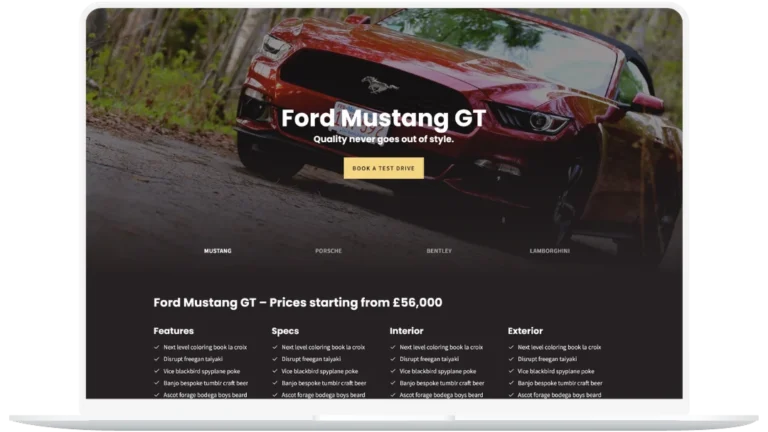Viewport: 768px width, 432px height.
Task: Click 'Banjo bespoke tumblr craft beer' under Features
Action: 206,383
